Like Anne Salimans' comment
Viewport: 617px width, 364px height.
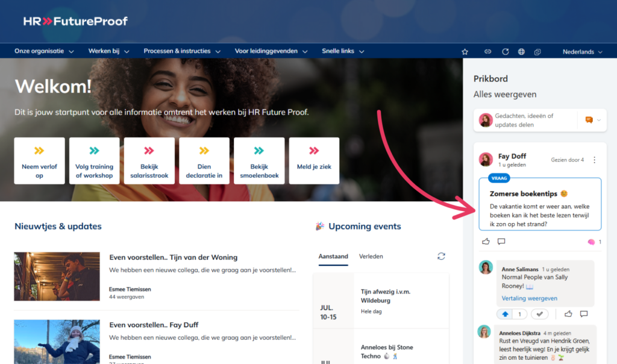[x=568, y=313]
